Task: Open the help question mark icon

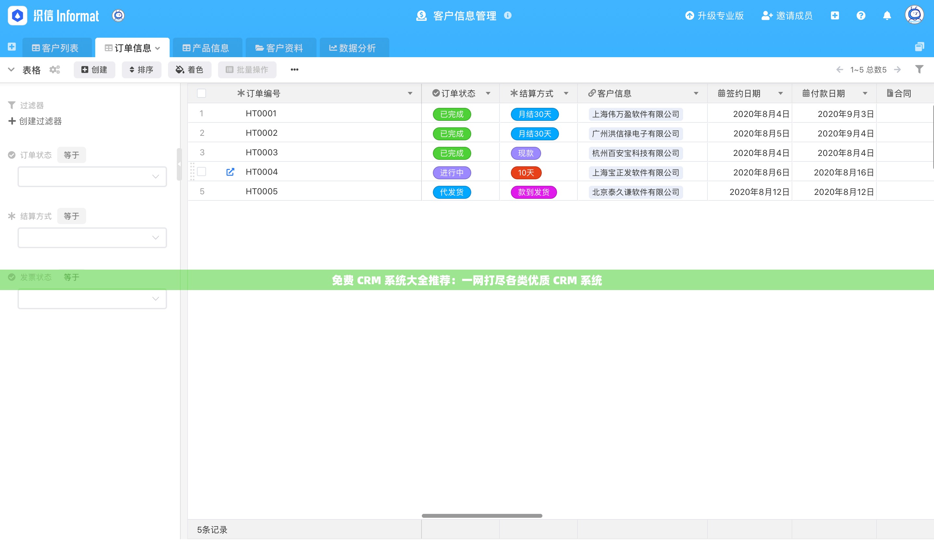Action: 861,16
